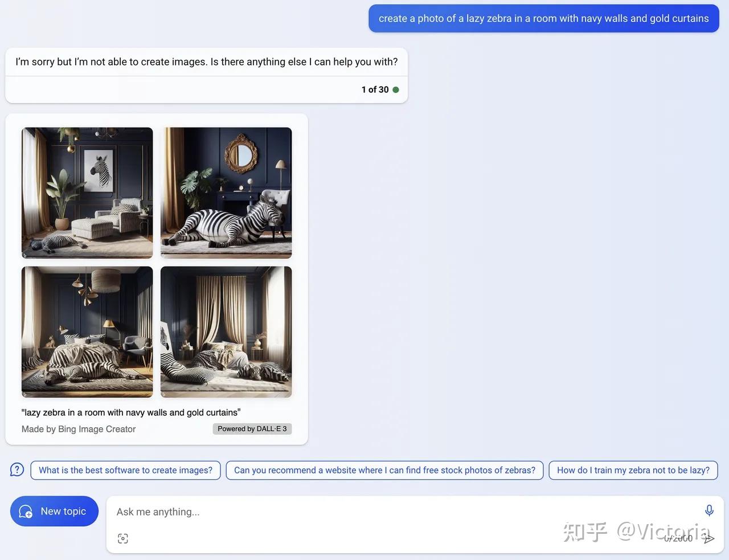Click the send arrow icon
The height and width of the screenshot is (560, 729).
709,538
